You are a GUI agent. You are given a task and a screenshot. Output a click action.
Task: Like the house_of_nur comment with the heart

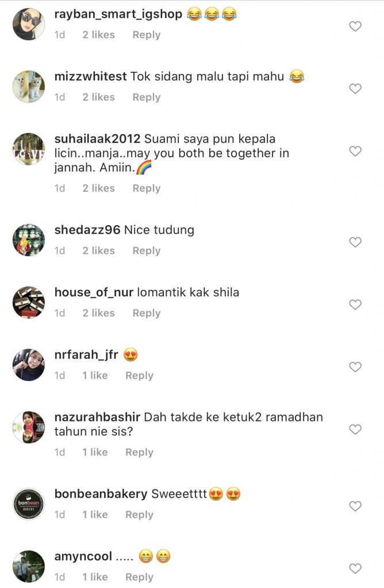355,304
